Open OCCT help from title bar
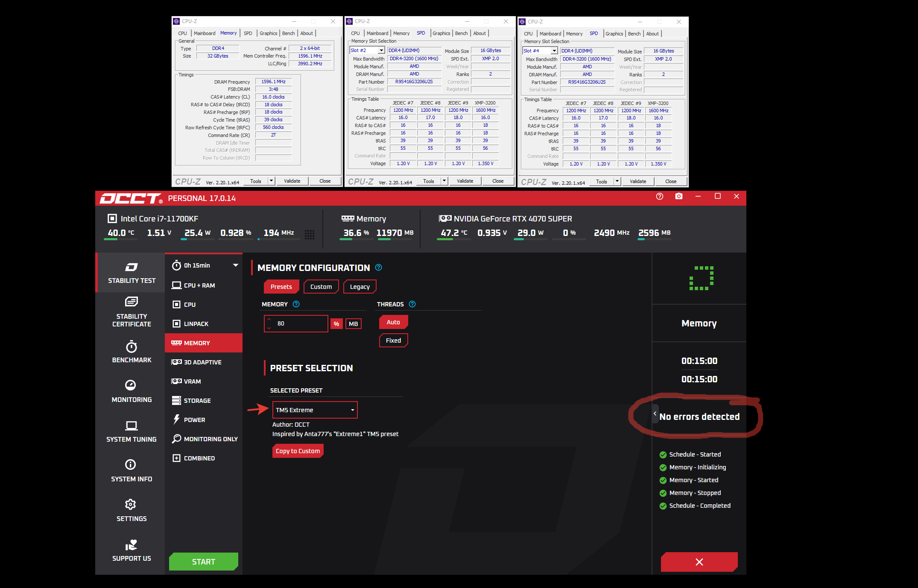 click(x=660, y=196)
